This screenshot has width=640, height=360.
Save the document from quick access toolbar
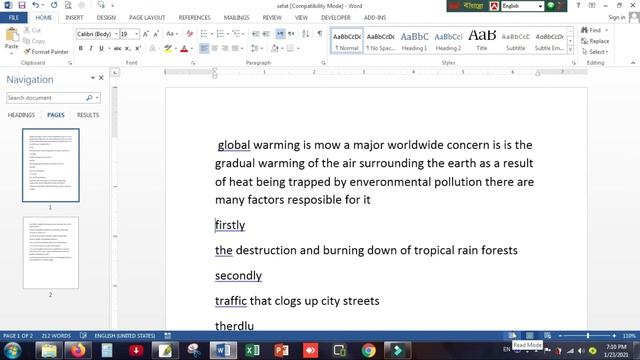22,5
